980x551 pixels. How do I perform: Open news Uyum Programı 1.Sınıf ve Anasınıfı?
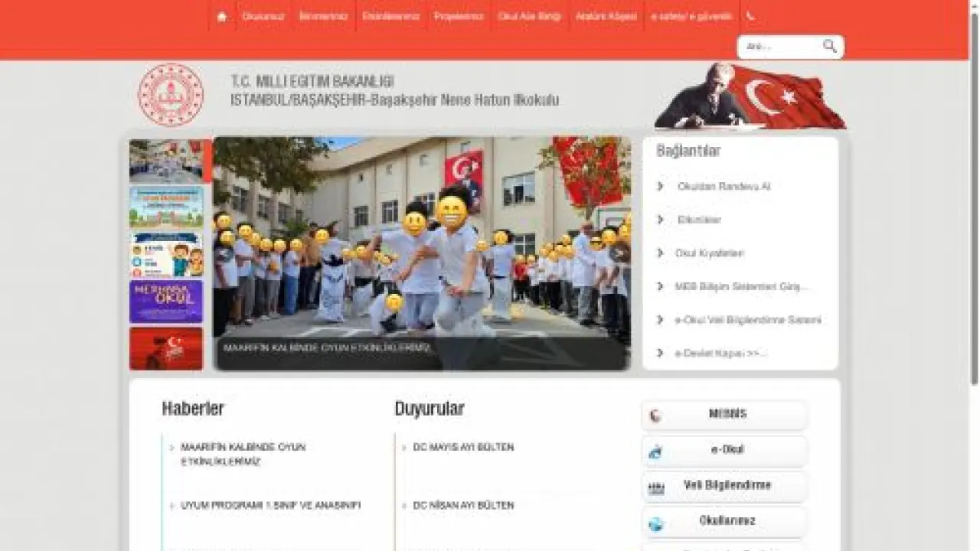pyautogui.click(x=271, y=506)
